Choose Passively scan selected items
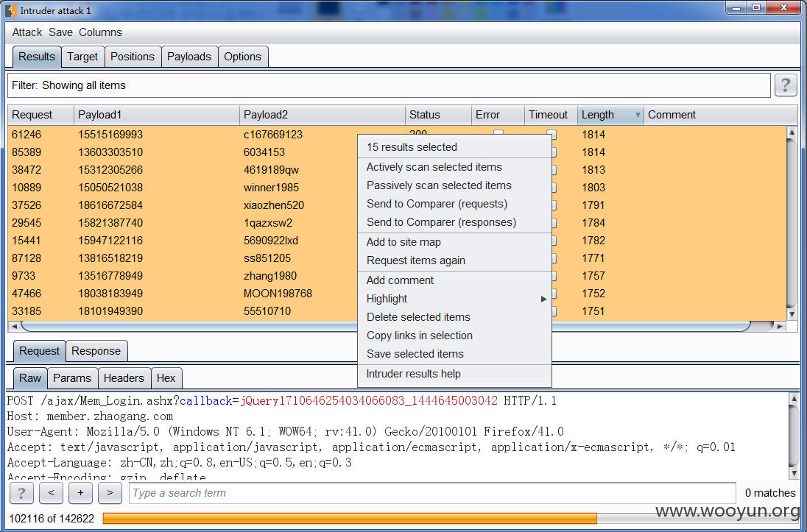807x532 pixels. (454, 185)
